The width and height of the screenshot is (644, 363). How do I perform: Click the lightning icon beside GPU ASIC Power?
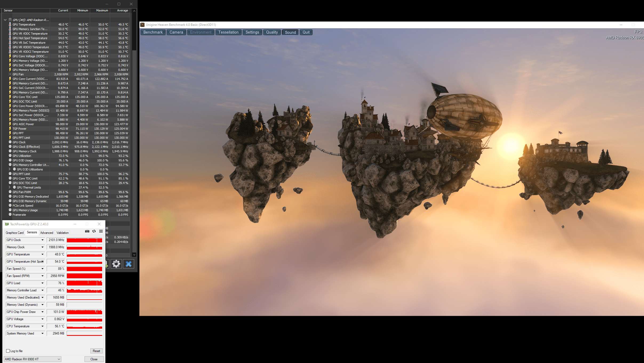[x=10, y=124]
